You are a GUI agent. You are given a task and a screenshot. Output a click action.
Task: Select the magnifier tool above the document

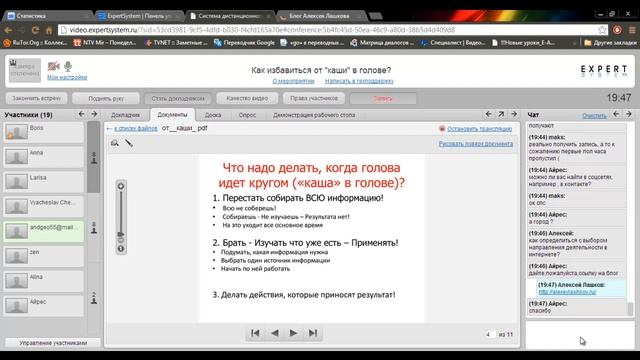point(115,143)
